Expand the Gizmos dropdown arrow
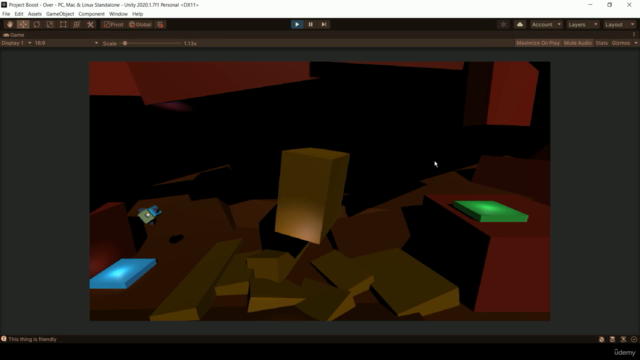 coord(636,43)
